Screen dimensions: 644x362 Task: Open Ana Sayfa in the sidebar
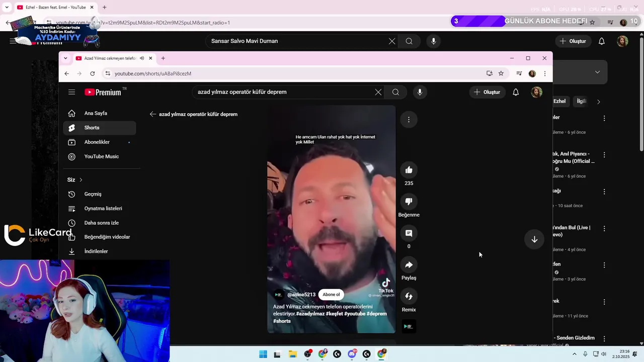tap(100, 113)
